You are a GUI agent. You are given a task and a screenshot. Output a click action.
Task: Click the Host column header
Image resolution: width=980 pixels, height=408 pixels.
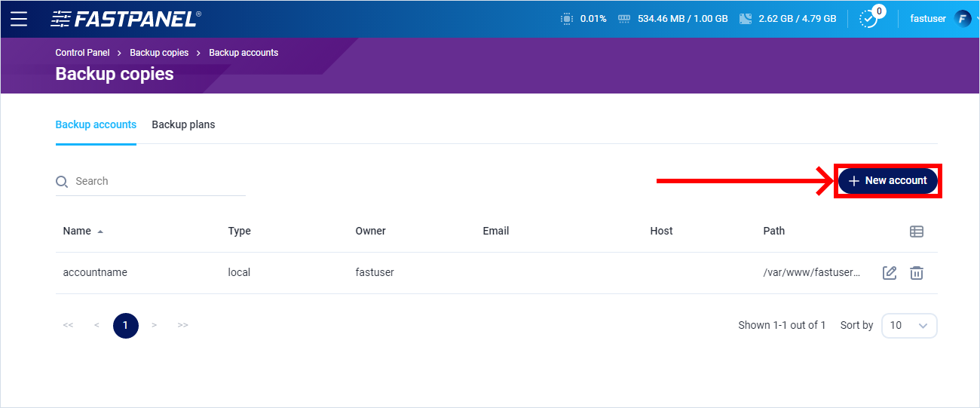(x=661, y=232)
